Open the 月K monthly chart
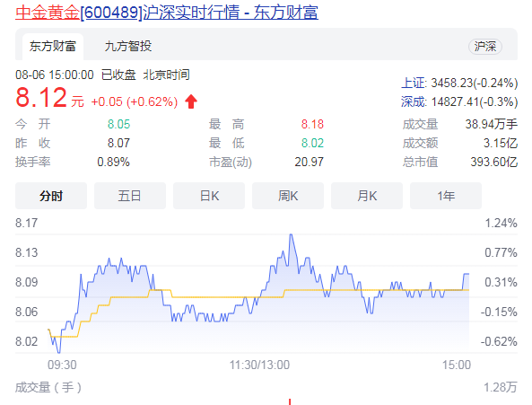The image size is (532, 405). coord(367,196)
